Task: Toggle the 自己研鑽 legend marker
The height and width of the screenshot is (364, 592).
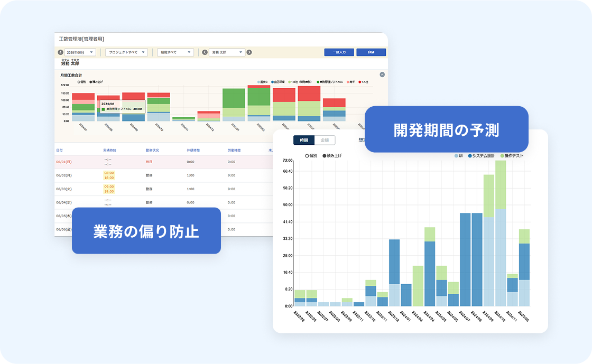Action: (273, 82)
